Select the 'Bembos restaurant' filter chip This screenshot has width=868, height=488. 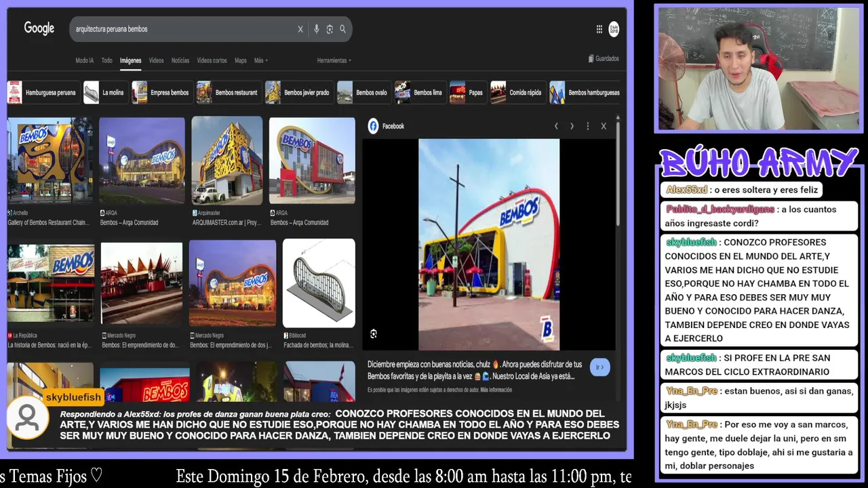(229, 92)
